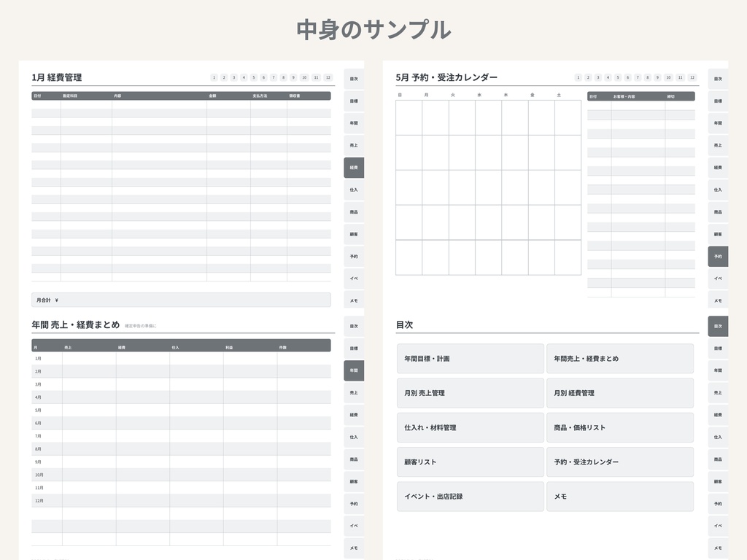The image size is (747, 560).
Task: Open 年間目標・計画 from the 目次 list
Action: tap(471, 359)
